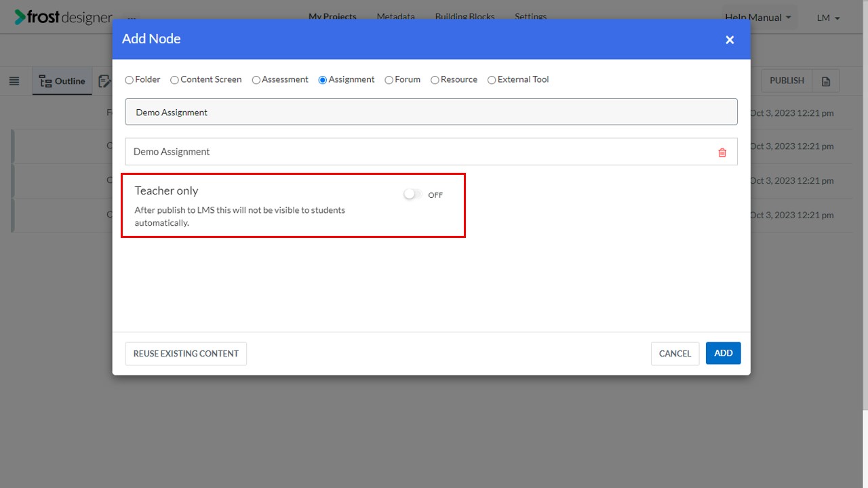This screenshot has width=868, height=488.
Task: Click the Teacher only heading text
Action: point(166,191)
